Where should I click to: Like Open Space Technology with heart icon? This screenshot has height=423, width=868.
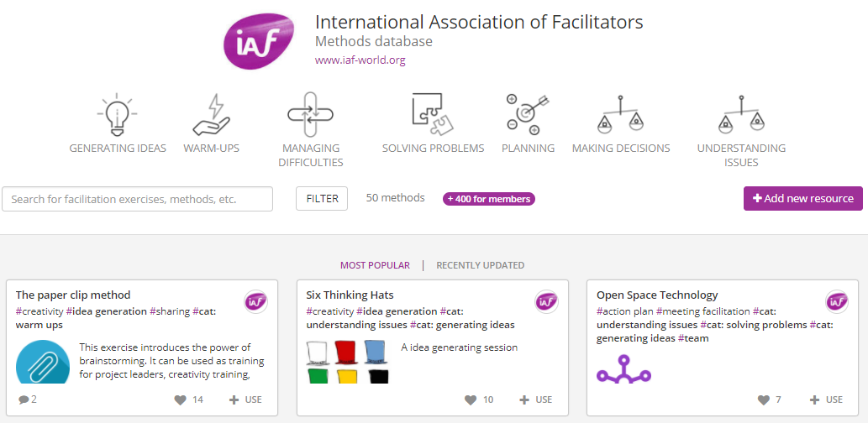point(763,399)
